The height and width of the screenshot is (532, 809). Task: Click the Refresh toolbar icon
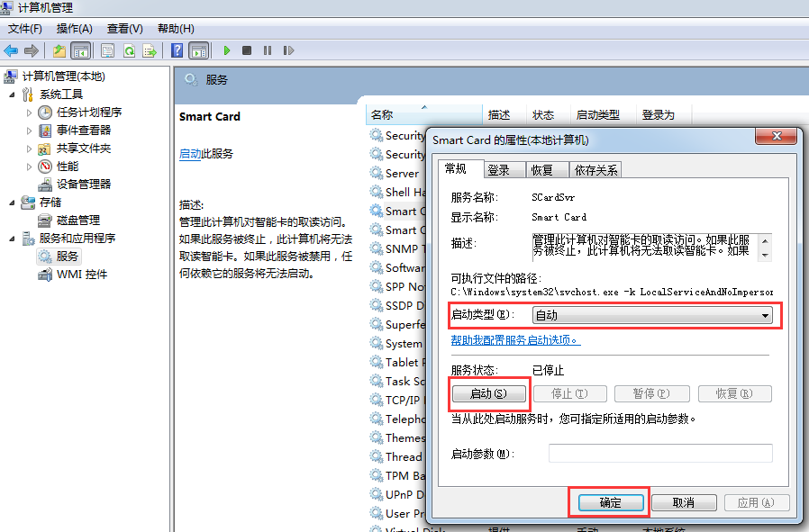[129, 50]
